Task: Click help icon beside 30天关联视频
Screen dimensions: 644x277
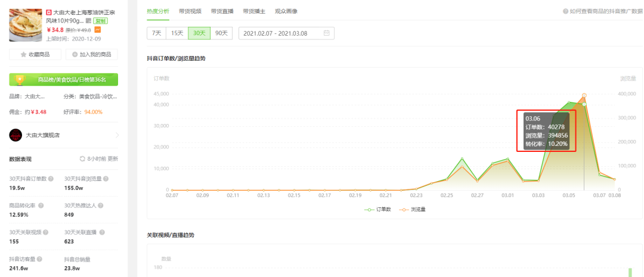Action: coord(45,232)
